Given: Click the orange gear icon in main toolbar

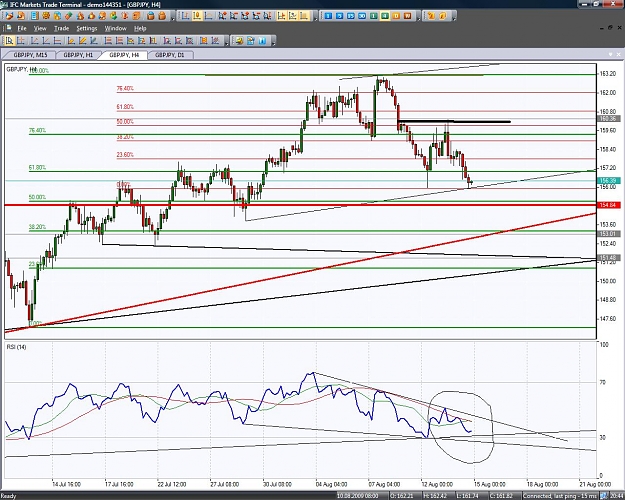Looking at the screenshot, I should 46,16.
